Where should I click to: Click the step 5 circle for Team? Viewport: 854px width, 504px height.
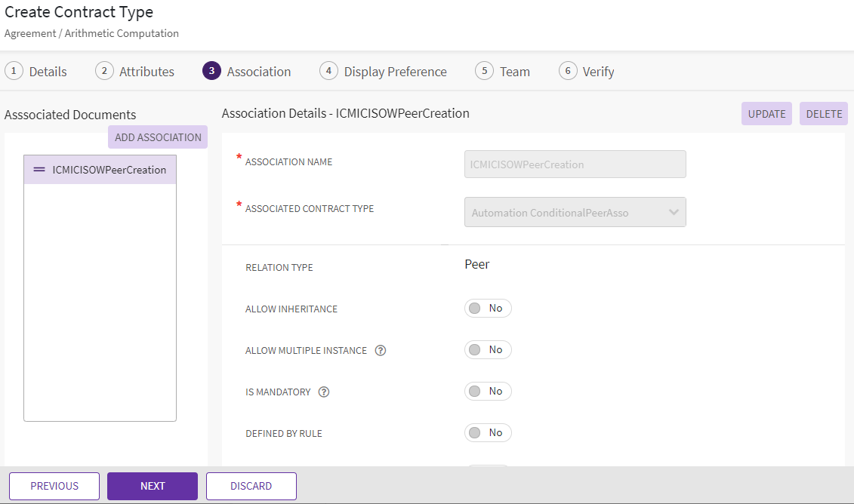(484, 71)
